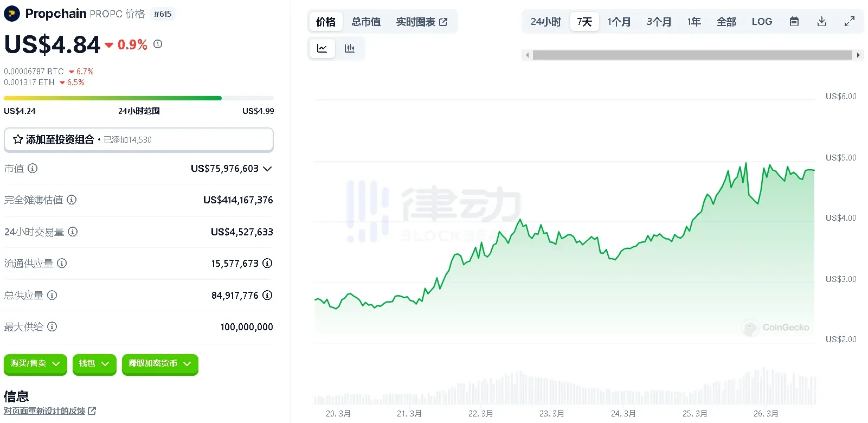Select the 全部 time range
The height and width of the screenshot is (423, 868).
point(726,22)
